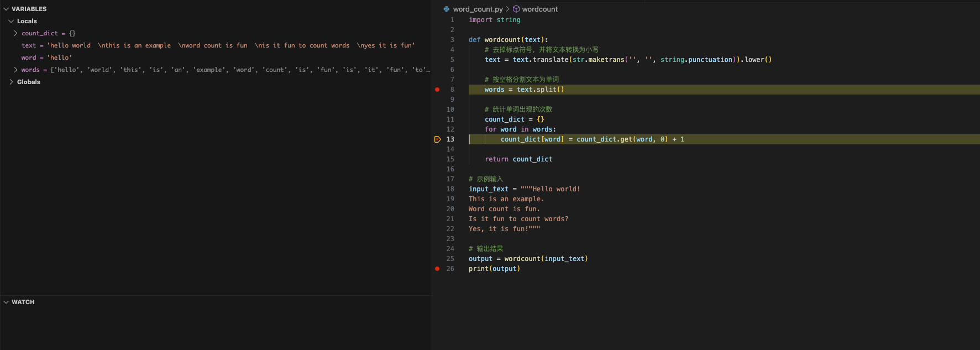This screenshot has width=980, height=350.
Task: Click 'import string' on line 1
Action: pyautogui.click(x=495, y=20)
